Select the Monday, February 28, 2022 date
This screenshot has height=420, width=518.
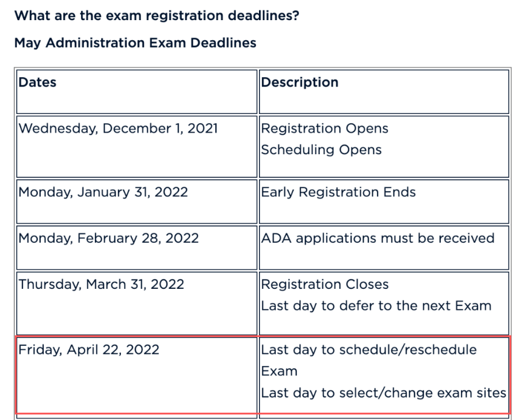(x=109, y=238)
